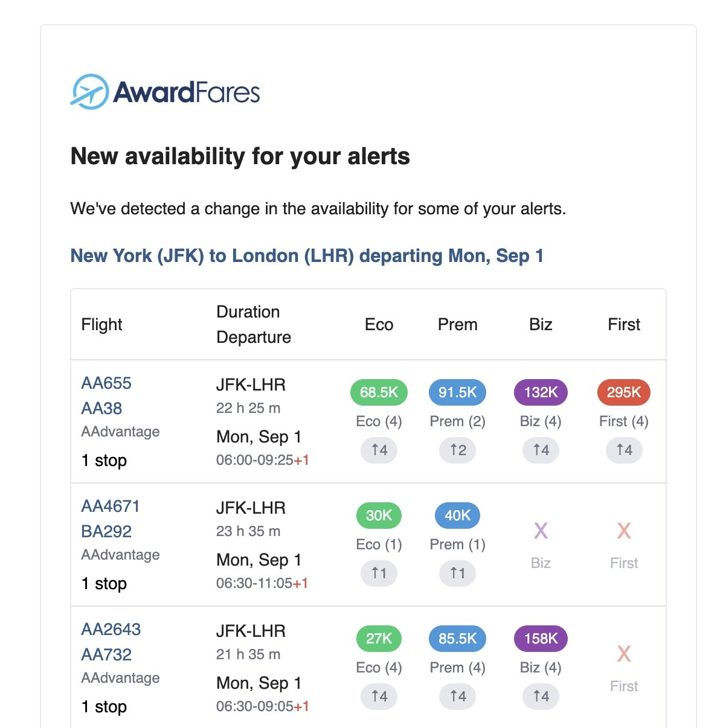Open flight AA732 link
This screenshot has height=728, width=726.
106,655
